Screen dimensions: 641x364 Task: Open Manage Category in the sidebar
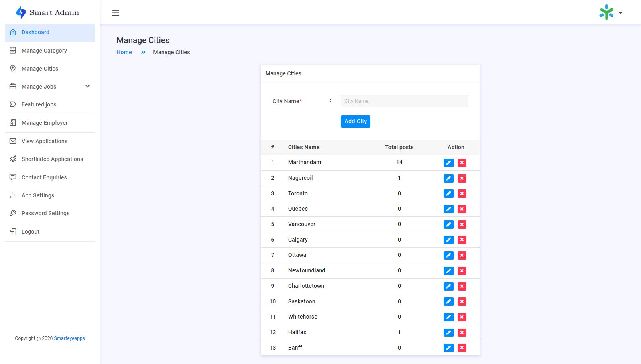pos(44,51)
